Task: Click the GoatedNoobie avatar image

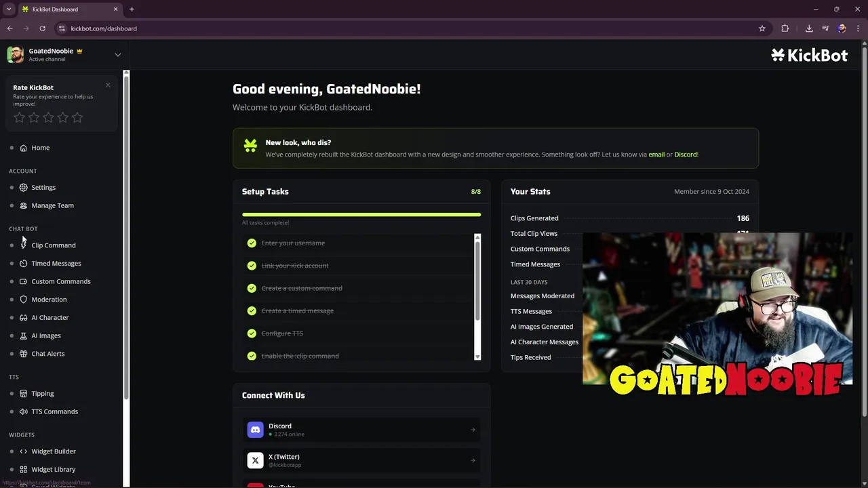Action: click(x=16, y=55)
